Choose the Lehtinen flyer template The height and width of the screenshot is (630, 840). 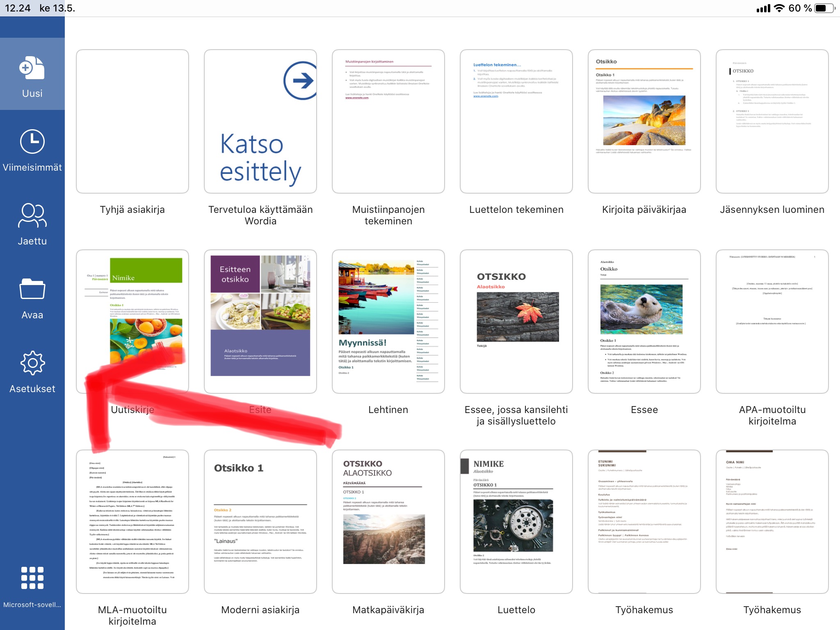tap(388, 322)
